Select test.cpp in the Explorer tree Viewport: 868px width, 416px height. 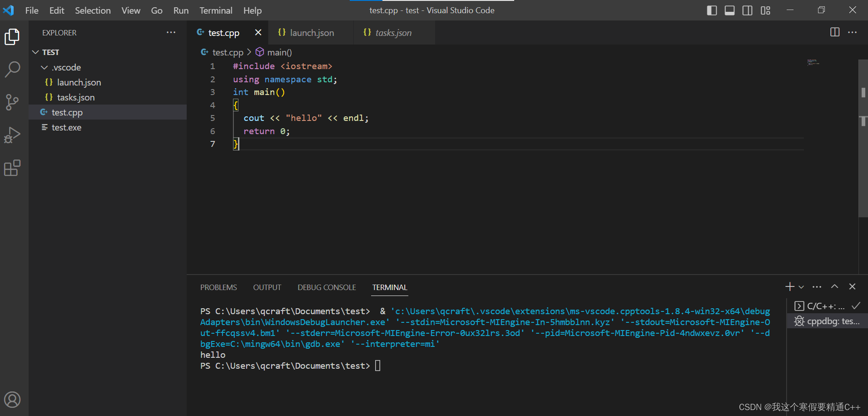[107, 112]
